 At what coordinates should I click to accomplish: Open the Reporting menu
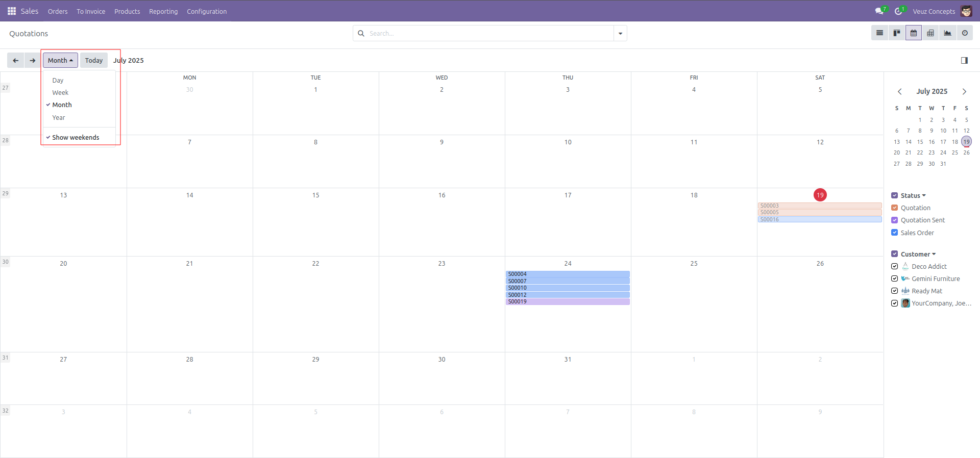163,11
